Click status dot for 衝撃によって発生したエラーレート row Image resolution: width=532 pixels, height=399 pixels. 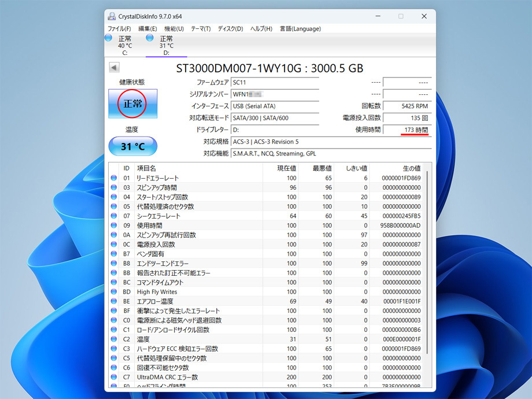click(114, 311)
